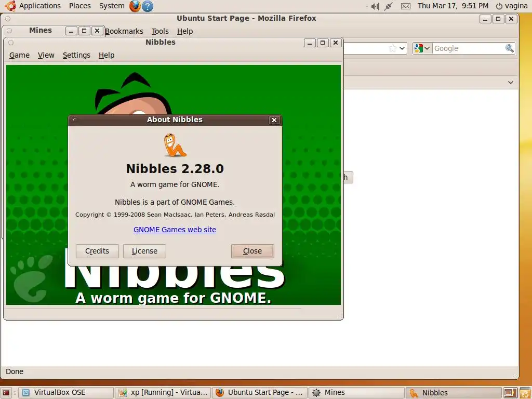Switch to VirtualBox OSE in taskbar
The width and height of the screenshot is (532, 399).
point(66,393)
